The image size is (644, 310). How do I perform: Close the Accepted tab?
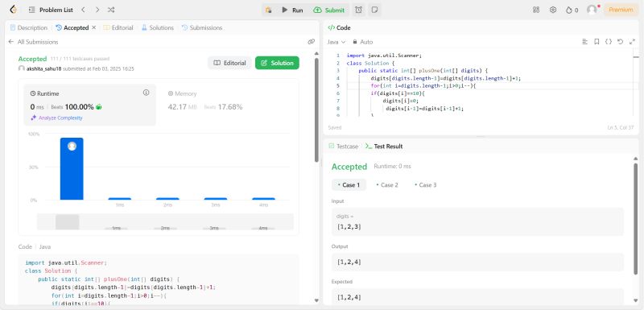[93, 27]
